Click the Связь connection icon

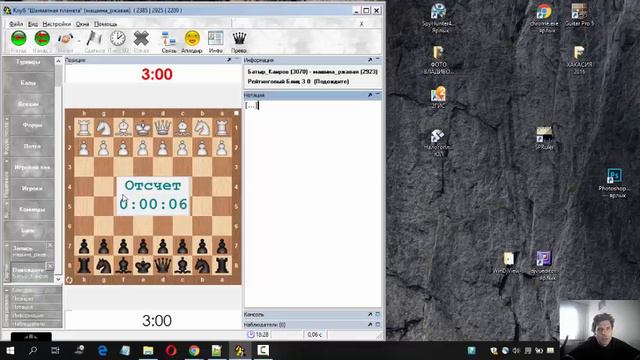click(169, 39)
